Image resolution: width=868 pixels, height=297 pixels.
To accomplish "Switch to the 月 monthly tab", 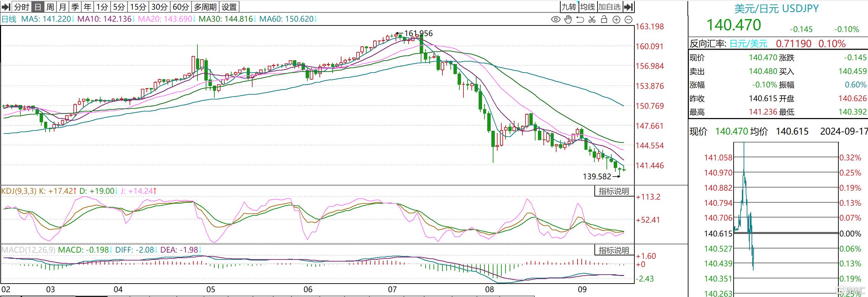I will click(63, 7).
